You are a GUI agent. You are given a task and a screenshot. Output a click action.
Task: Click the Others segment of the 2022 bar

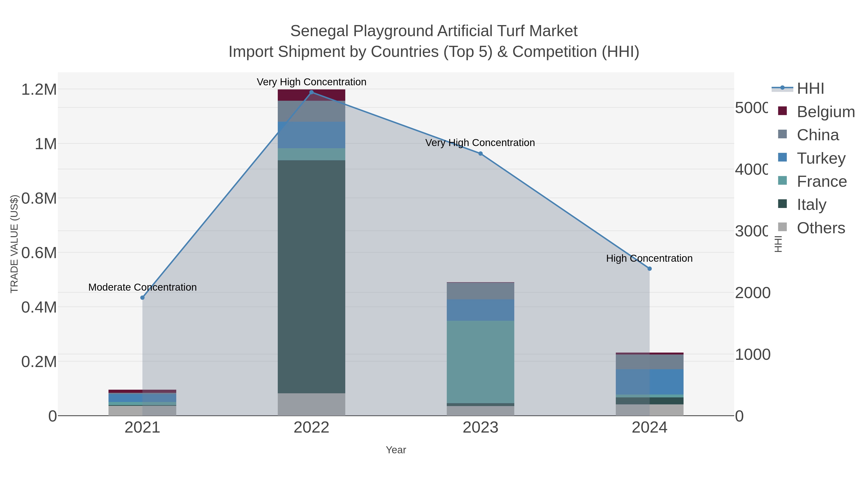[311, 404]
